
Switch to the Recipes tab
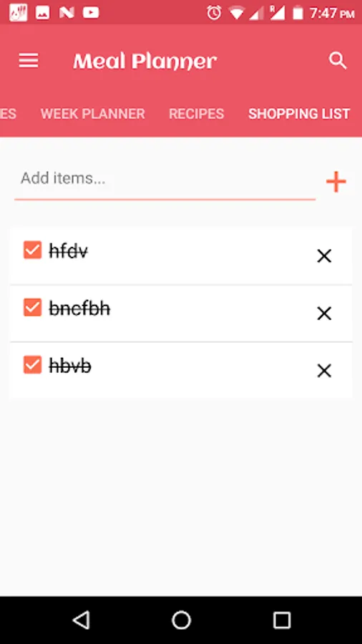coord(197,114)
